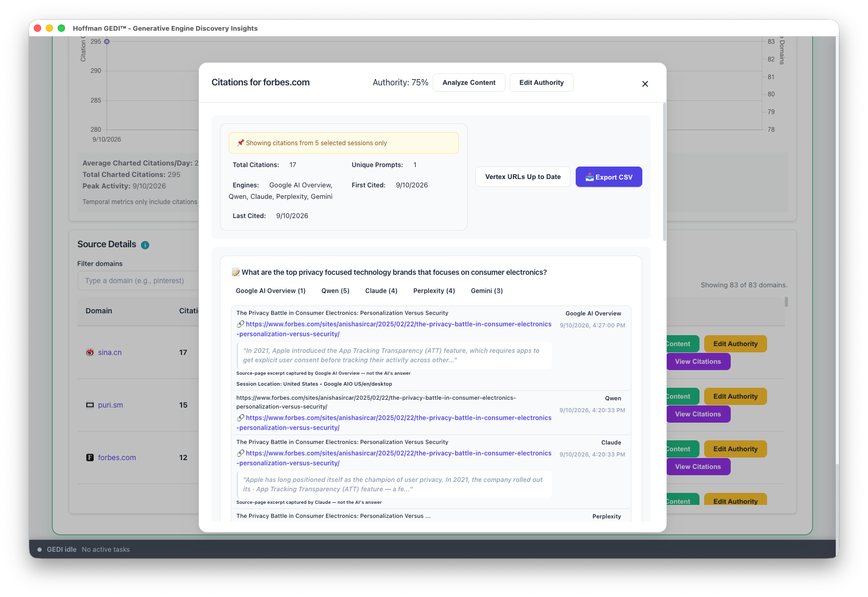868x597 pixels.
Task: Click the timestamp "9/10/2026, 4:27:00 PM"
Action: click(592, 325)
